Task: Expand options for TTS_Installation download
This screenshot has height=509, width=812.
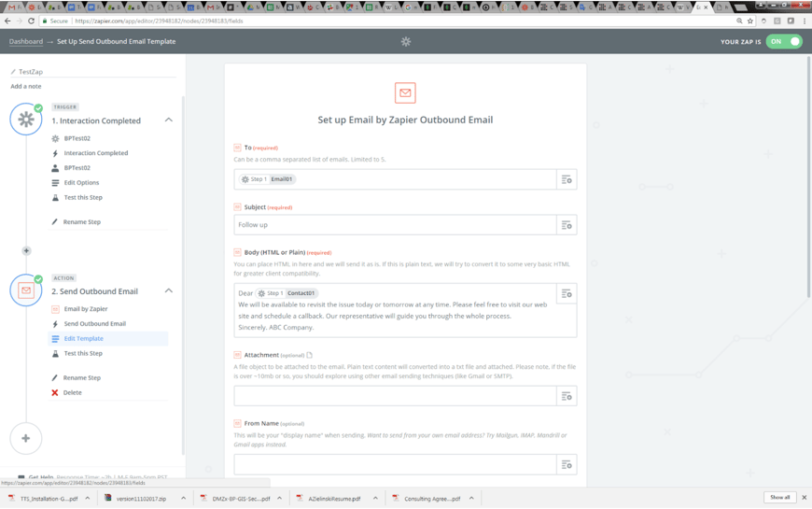Action: [x=88, y=499]
